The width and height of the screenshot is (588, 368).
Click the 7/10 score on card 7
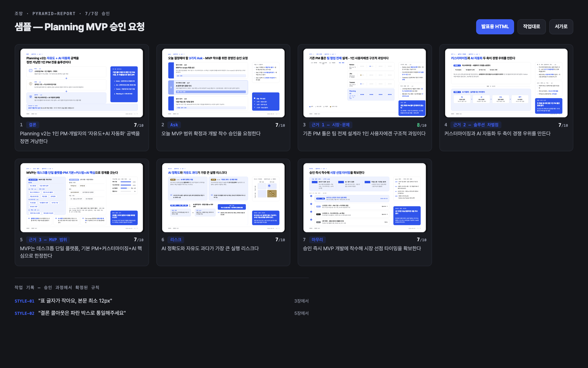click(x=422, y=240)
